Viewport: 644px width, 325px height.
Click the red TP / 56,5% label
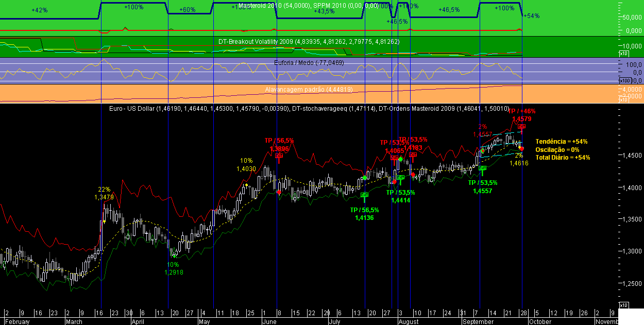pos(279,140)
